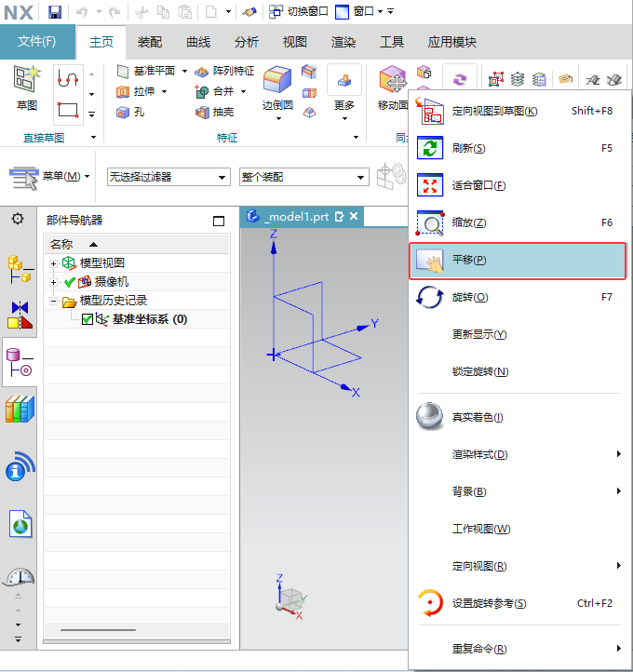This screenshot has width=633, height=672.
Task: Open the Constraint Navigator sidebar icon
Action: tap(20, 315)
